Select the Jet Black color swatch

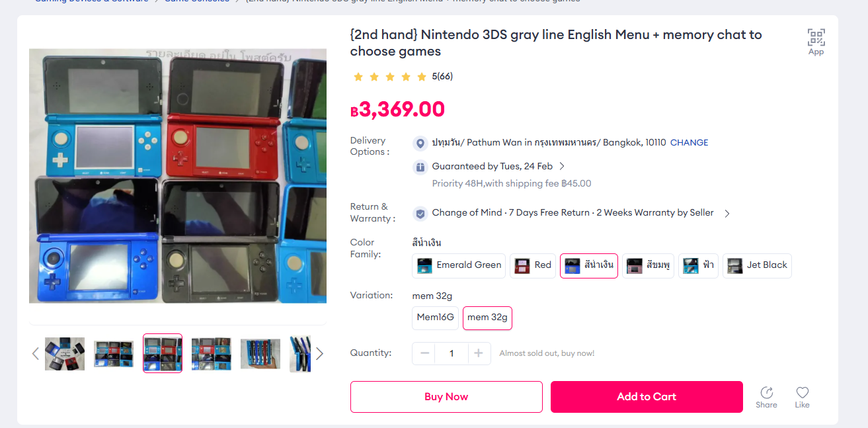tap(757, 266)
